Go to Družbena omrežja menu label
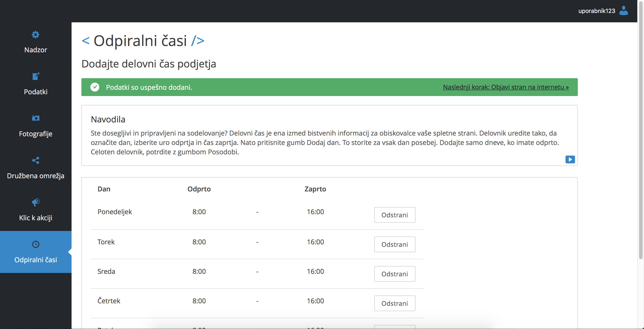Screen dimensions: 644x329 pos(36,176)
